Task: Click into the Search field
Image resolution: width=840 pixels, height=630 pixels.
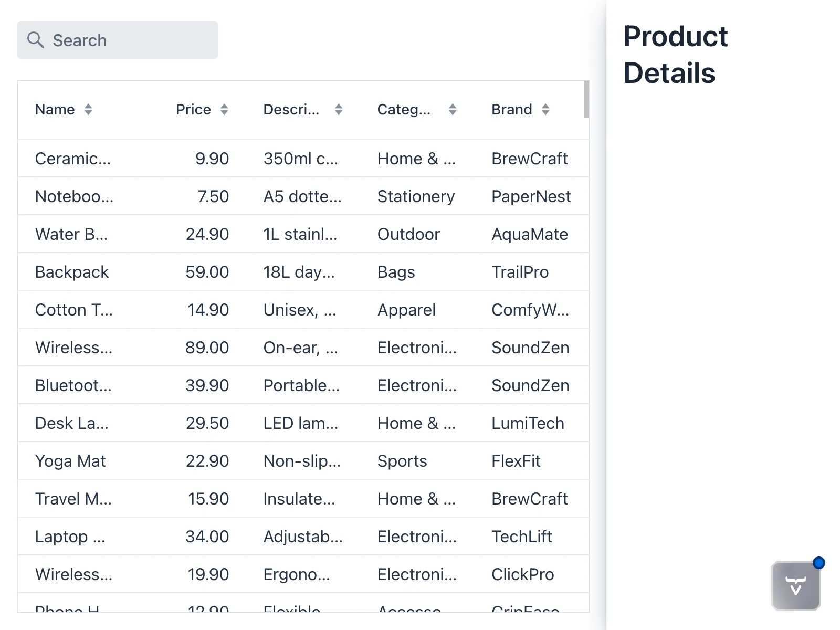Action: (x=131, y=40)
